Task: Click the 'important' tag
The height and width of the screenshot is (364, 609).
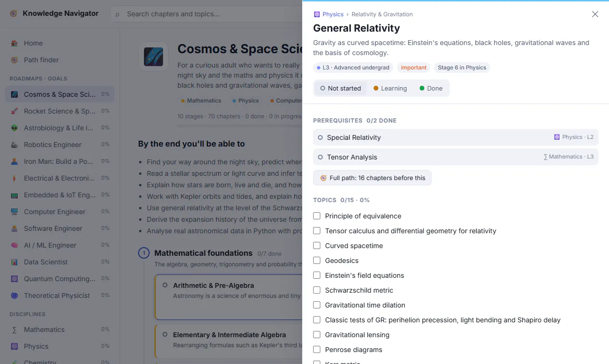Action: click(x=413, y=68)
